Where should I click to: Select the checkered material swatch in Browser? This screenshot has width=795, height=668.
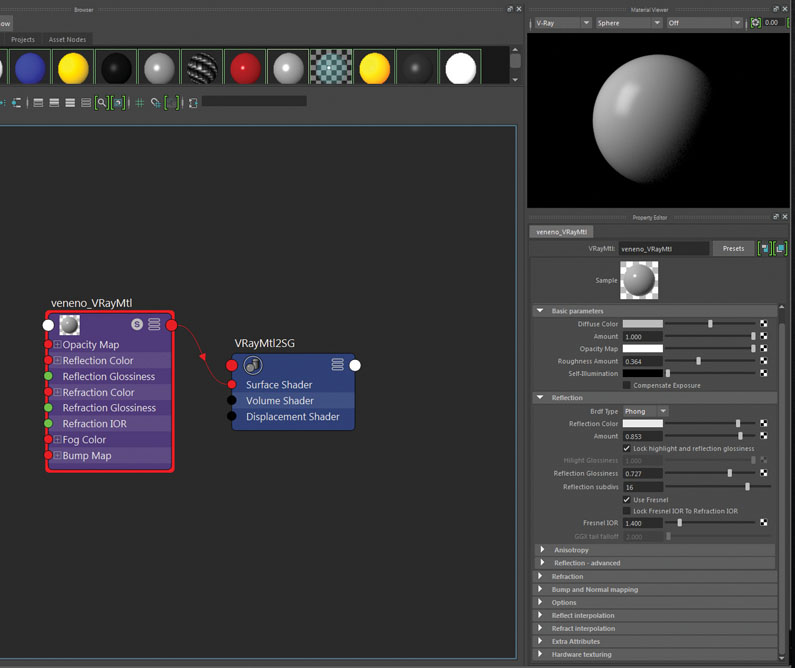[x=331, y=67]
